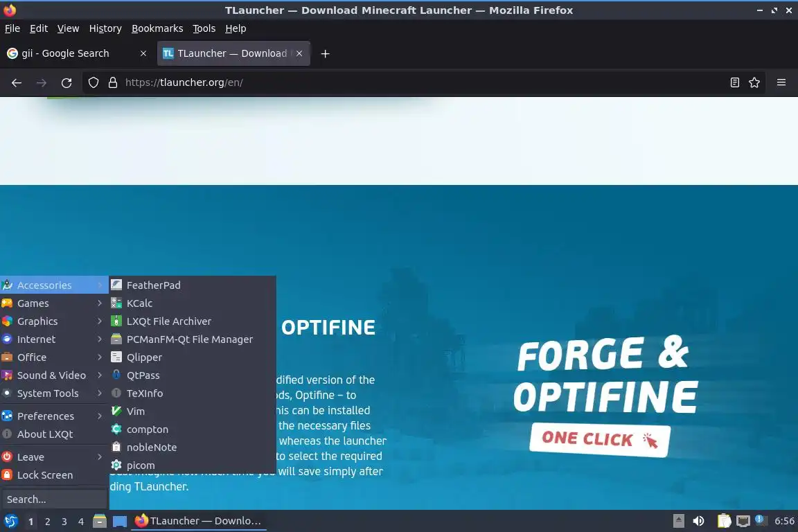Open the Help menu

pyautogui.click(x=236, y=28)
